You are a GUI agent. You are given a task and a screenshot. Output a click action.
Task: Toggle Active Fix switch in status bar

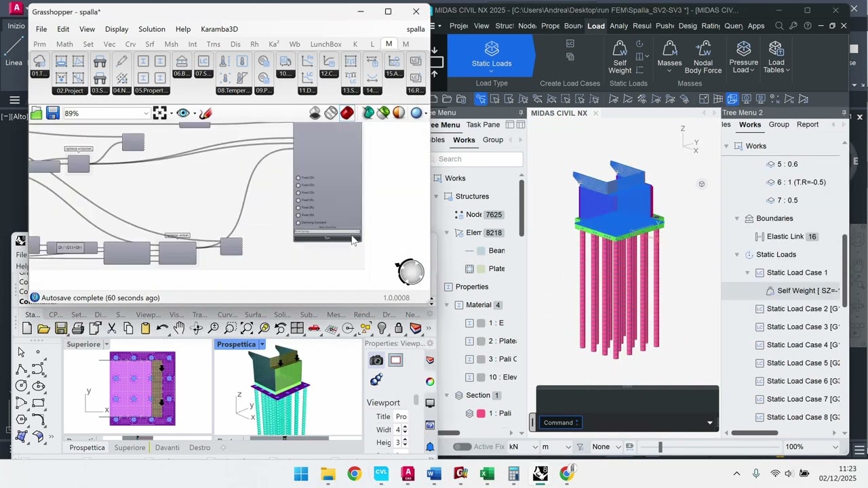462,447
